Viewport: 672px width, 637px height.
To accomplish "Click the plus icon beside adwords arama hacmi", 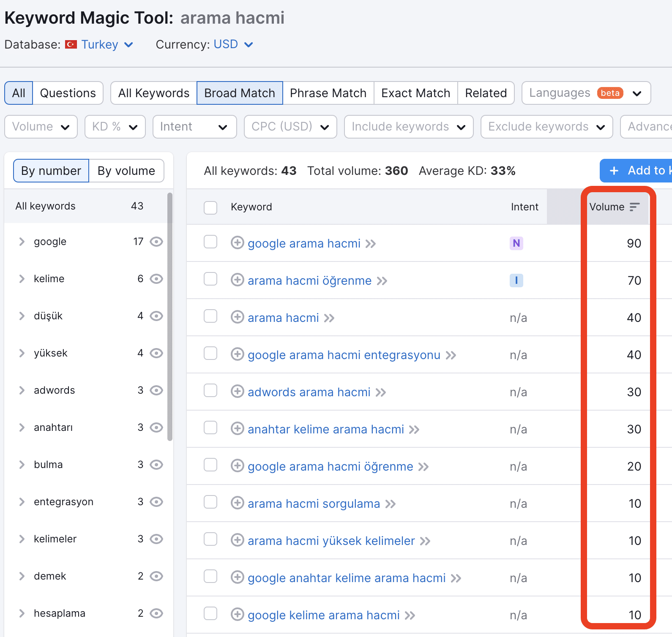I will click(x=237, y=392).
